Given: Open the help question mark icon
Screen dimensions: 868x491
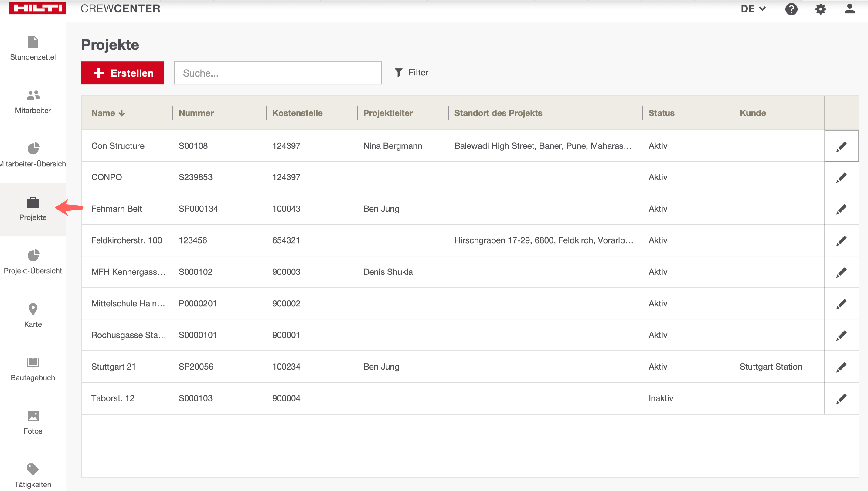Looking at the screenshot, I should (x=791, y=9).
